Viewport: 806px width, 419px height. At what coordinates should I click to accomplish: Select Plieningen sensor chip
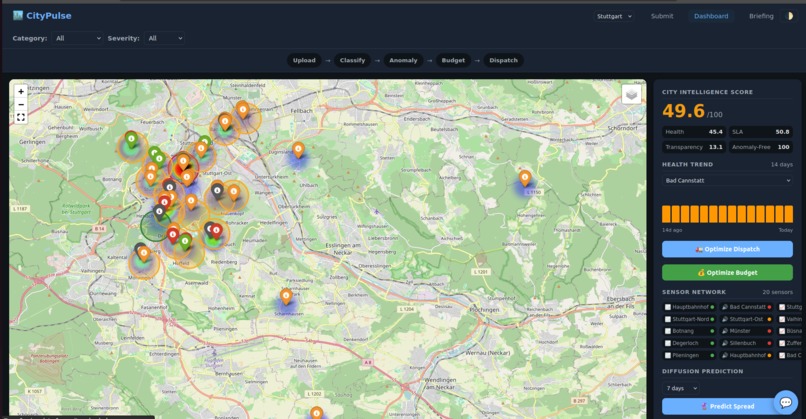pyautogui.click(x=689, y=355)
